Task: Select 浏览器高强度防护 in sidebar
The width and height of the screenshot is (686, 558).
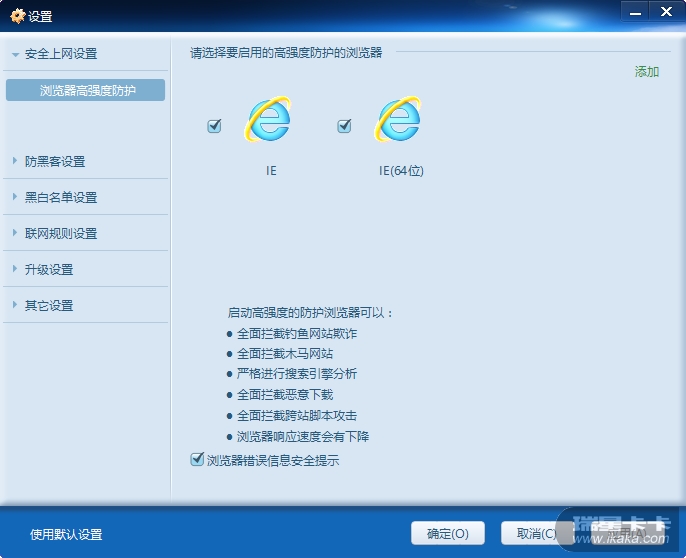Action: pos(85,90)
